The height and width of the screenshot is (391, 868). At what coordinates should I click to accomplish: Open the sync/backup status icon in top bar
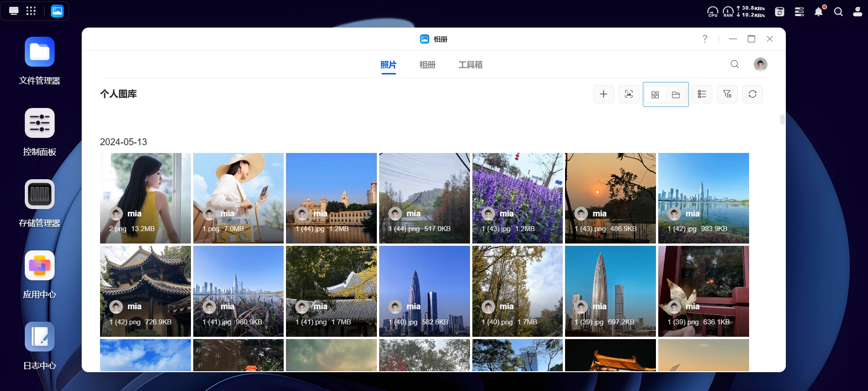tap(779, 12)
